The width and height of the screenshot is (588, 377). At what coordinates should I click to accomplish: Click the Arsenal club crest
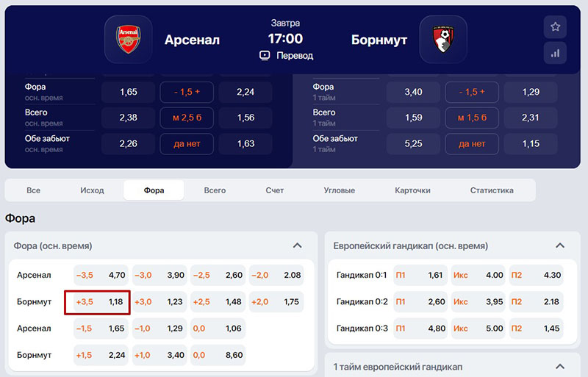point(128,40)
